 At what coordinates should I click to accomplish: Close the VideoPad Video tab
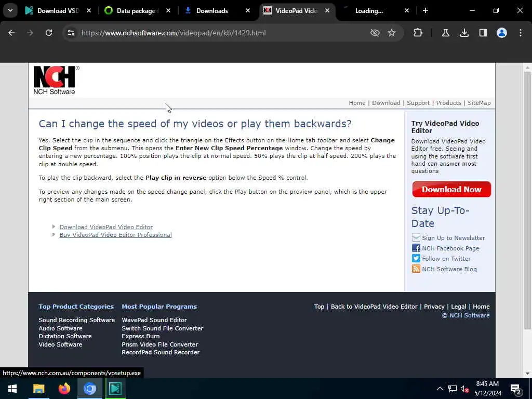point(327,10)
